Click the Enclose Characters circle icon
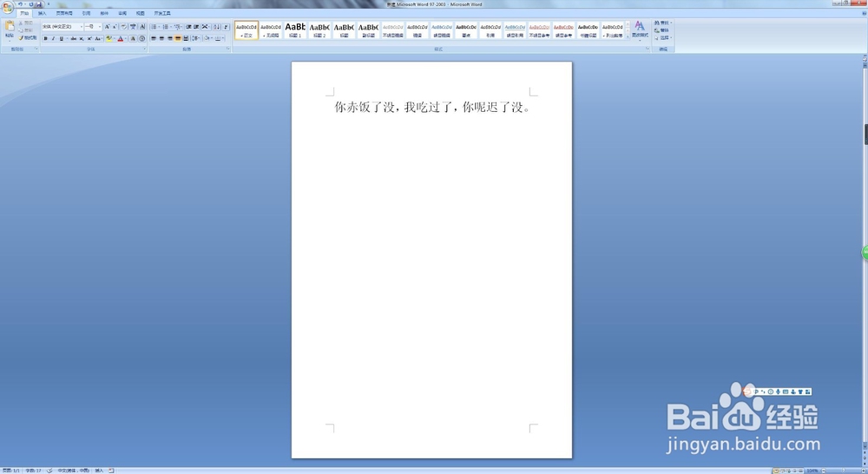 point(142,39)
